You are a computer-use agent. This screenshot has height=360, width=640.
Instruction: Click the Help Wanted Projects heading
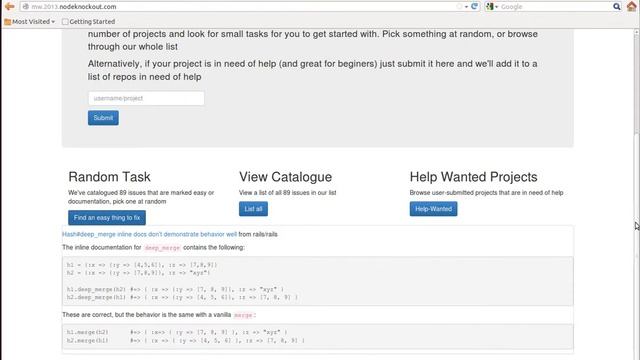[x=473, y=177]
